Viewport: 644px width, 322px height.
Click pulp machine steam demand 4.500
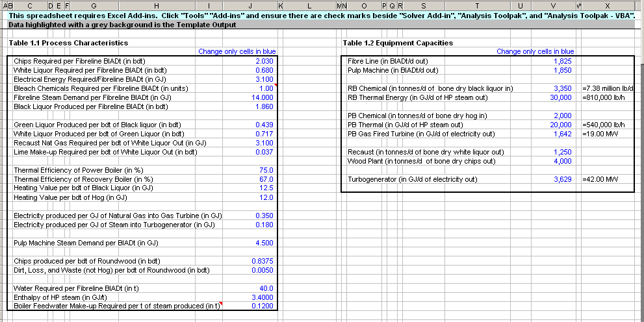[x=264, y=243]
